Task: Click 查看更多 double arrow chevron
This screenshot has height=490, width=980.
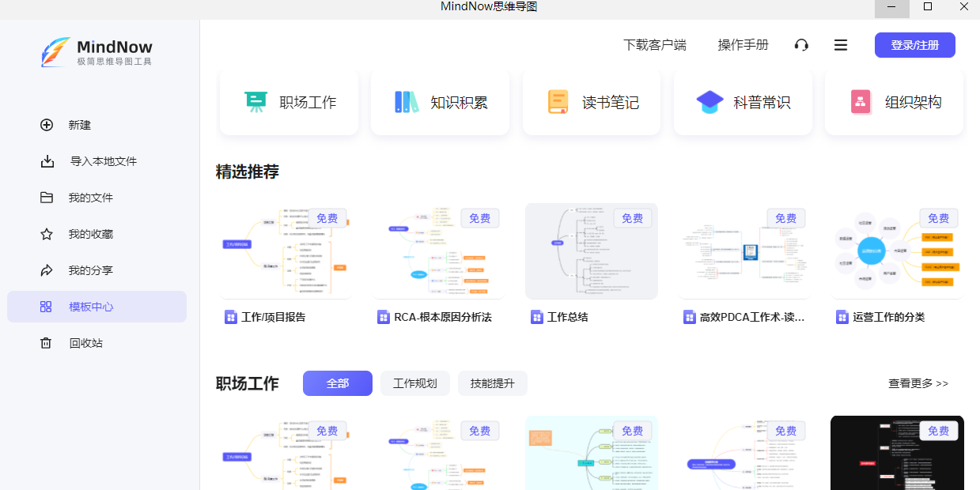Action: pyautogui.click(x=942, y=383)
